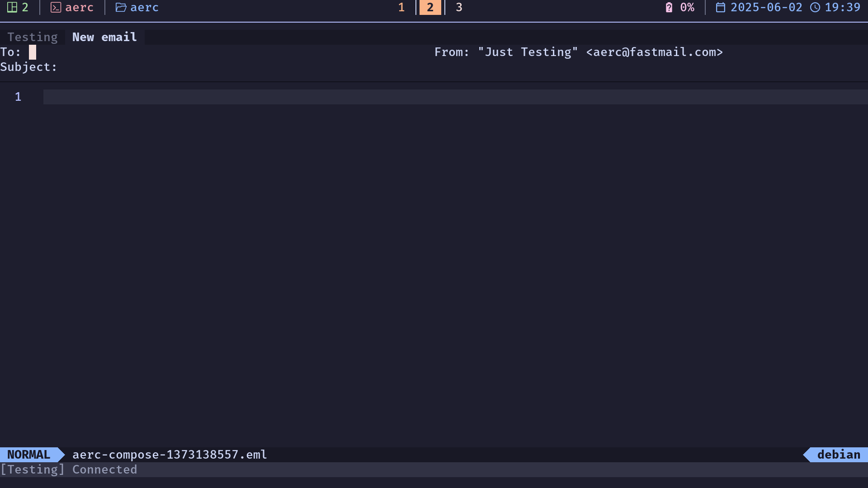Focus the To recipient field
This screenshot has width=868, height=488.
pyautogui.click(x=217, y=52)
